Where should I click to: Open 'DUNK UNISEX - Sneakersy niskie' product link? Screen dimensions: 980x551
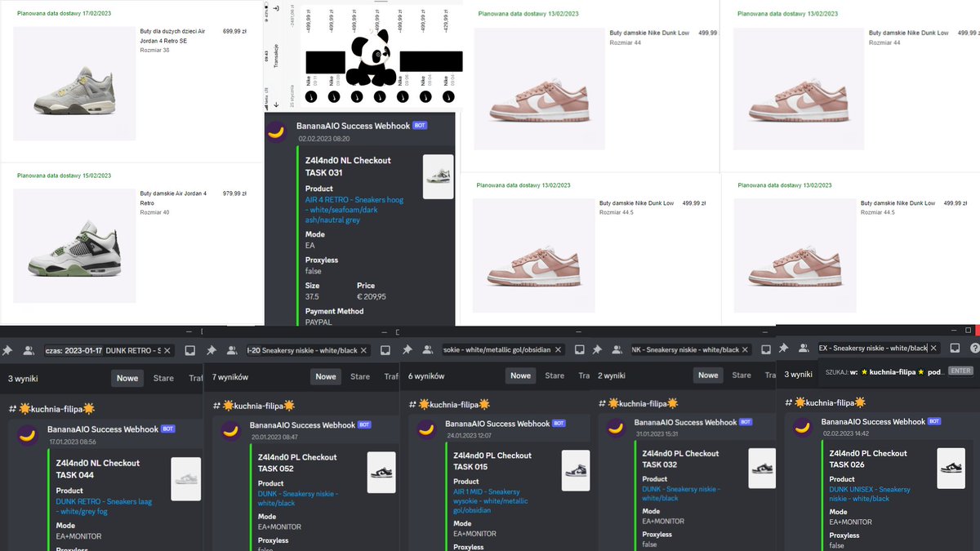tap(869, 494)
